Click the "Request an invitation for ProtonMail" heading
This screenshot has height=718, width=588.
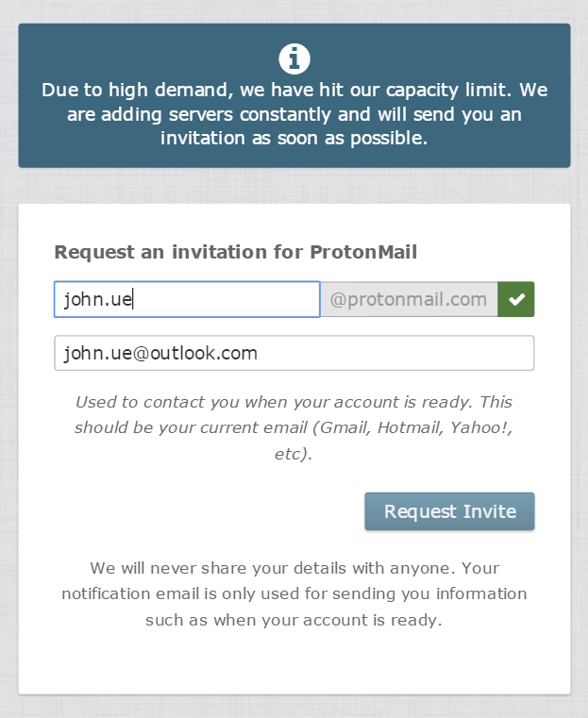(x=236, y=252)
